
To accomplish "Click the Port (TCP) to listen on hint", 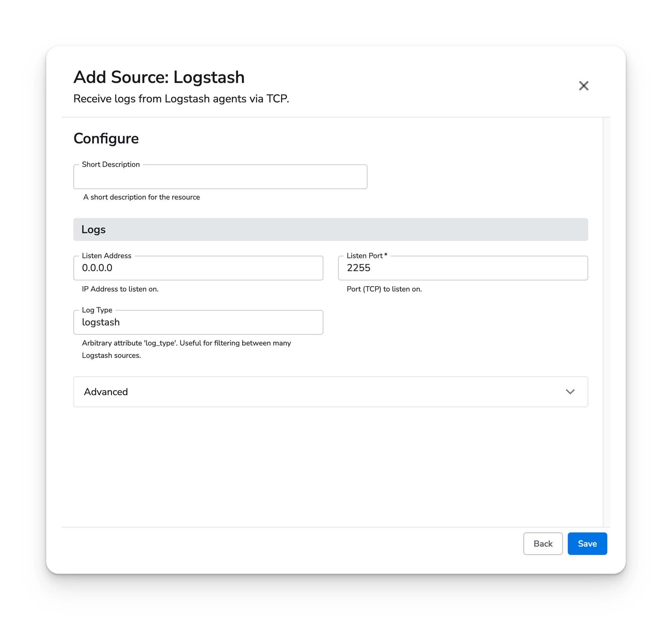I will (384, 289).
